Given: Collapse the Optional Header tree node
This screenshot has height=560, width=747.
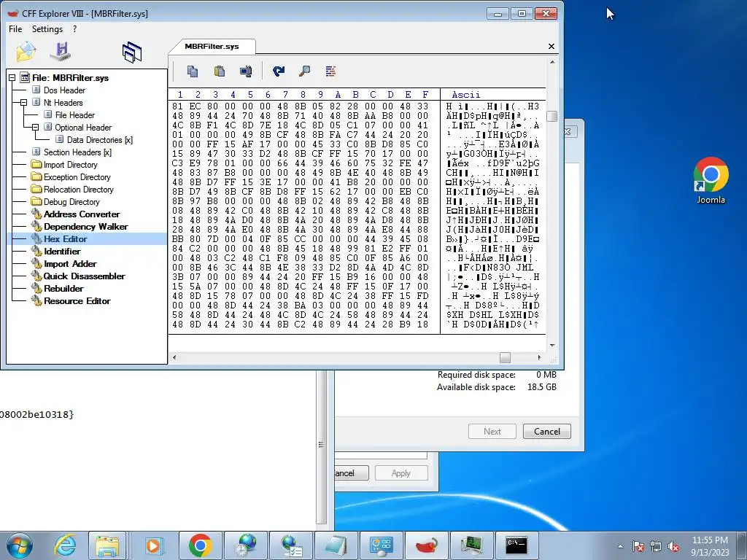Looking at the screenshot, I should coord(35,127).
